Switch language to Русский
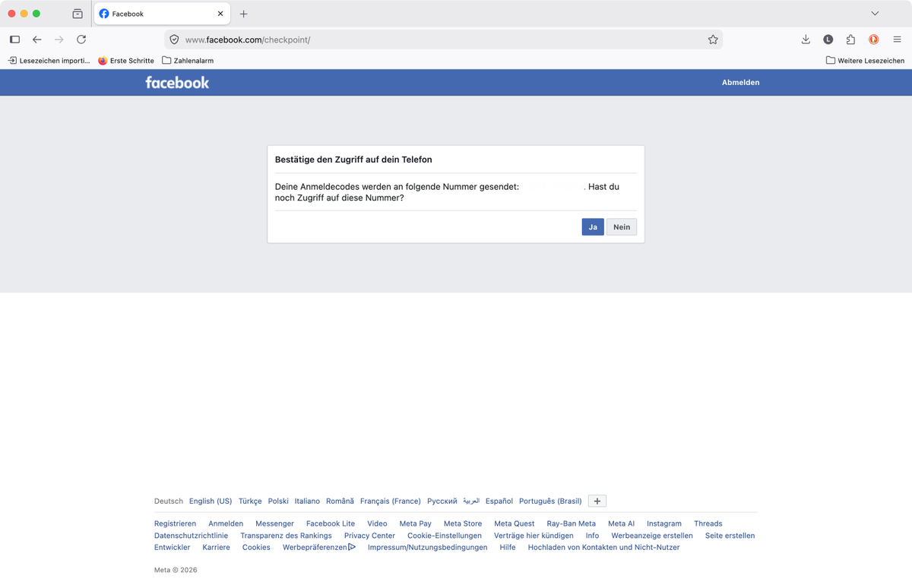Viewport: 912px width, 588px height. click(442, 501)
